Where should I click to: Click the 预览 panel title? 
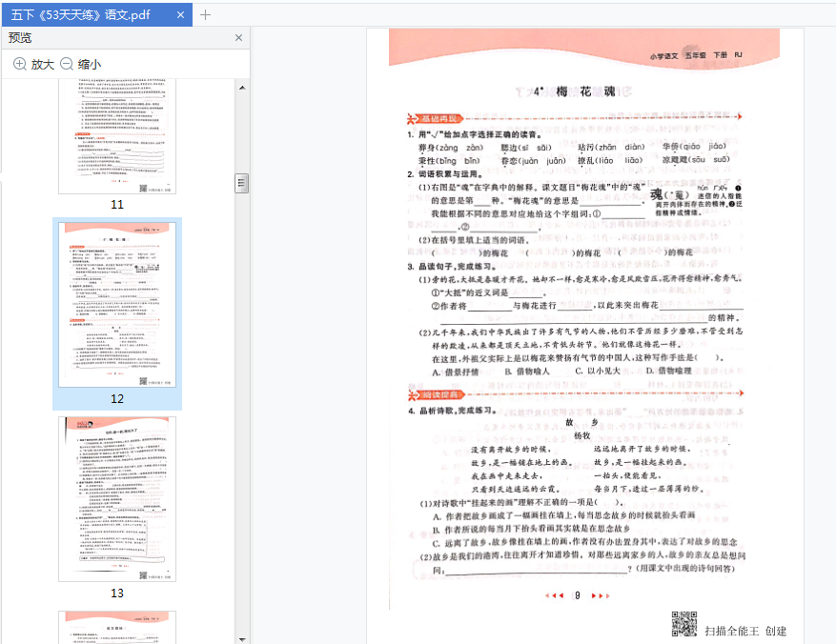coord(20,38)
